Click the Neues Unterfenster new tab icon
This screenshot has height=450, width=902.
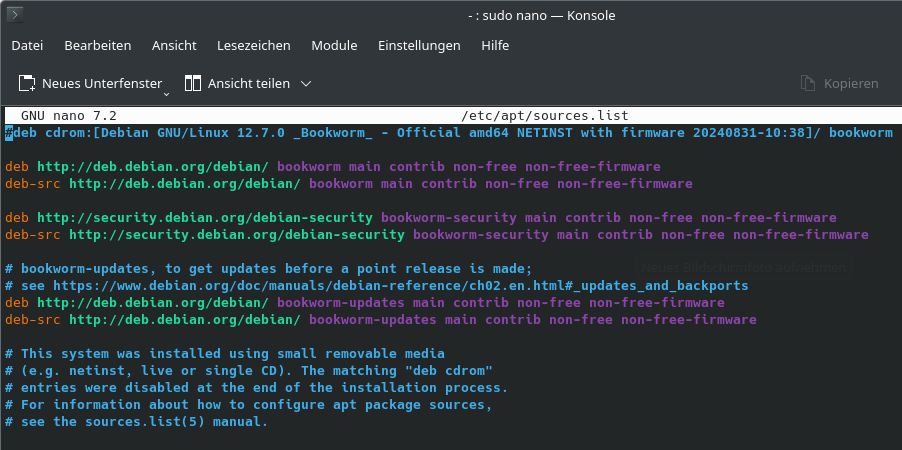point(27,83)
